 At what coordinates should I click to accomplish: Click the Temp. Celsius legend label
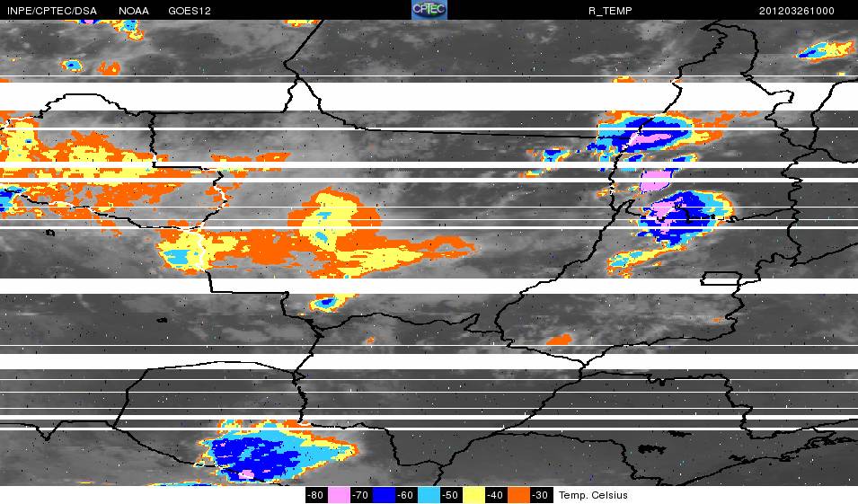(x=593, y=495)
